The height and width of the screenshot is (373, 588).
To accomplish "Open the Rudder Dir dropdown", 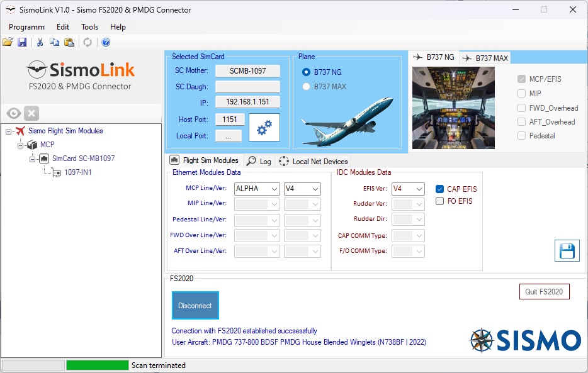I will coord(408,220).
